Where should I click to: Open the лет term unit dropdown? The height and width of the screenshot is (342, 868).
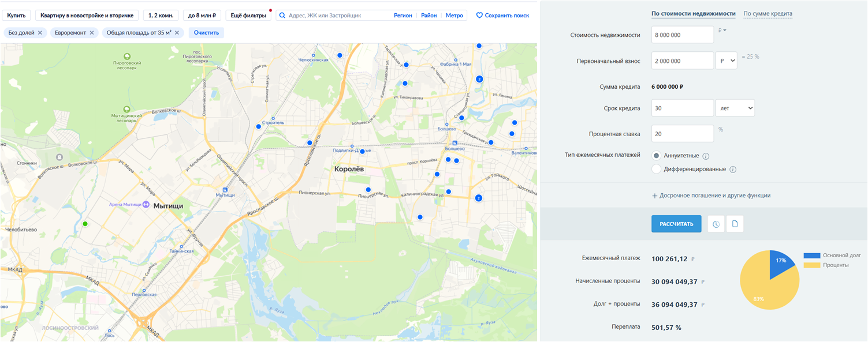click(735, 108)
